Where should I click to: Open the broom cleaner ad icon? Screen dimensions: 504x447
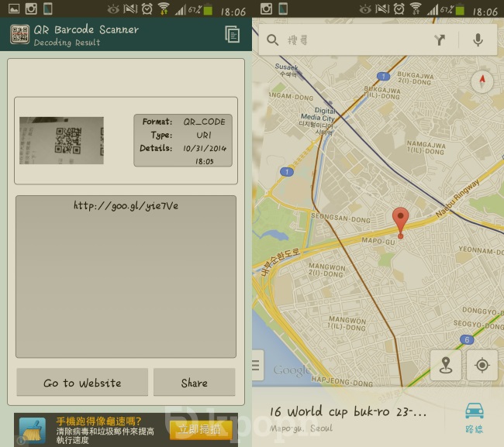32,431
